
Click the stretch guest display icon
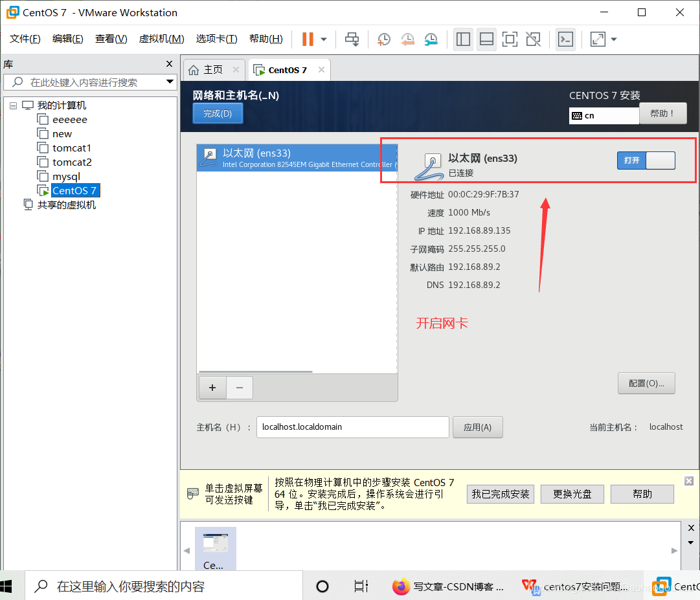(x=598, y=39)
